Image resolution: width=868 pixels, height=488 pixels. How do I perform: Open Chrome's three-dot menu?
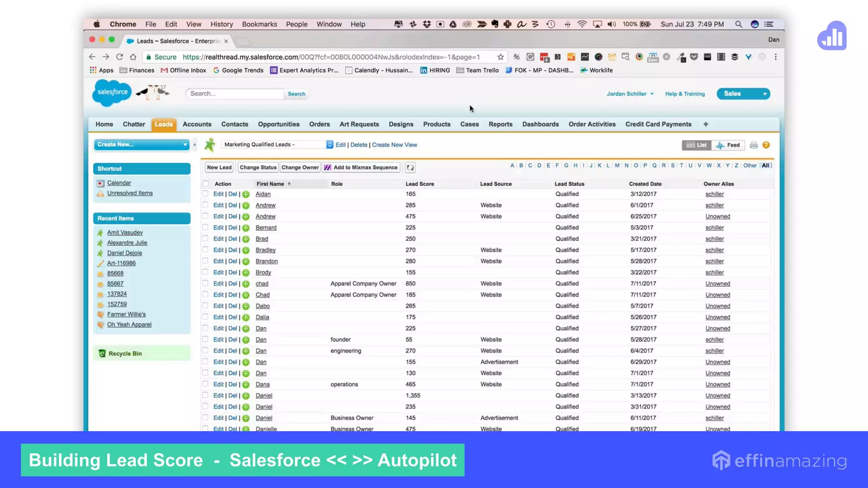(x=776, y=57)
